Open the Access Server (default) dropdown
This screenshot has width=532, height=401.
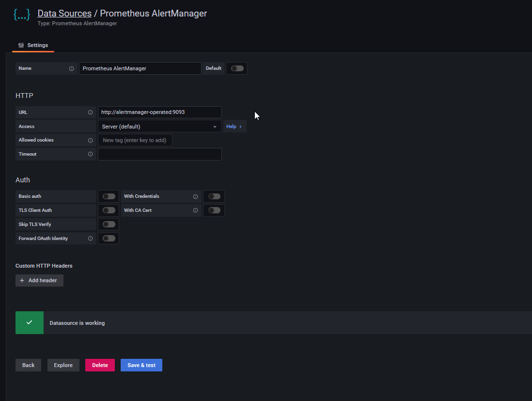160,127
